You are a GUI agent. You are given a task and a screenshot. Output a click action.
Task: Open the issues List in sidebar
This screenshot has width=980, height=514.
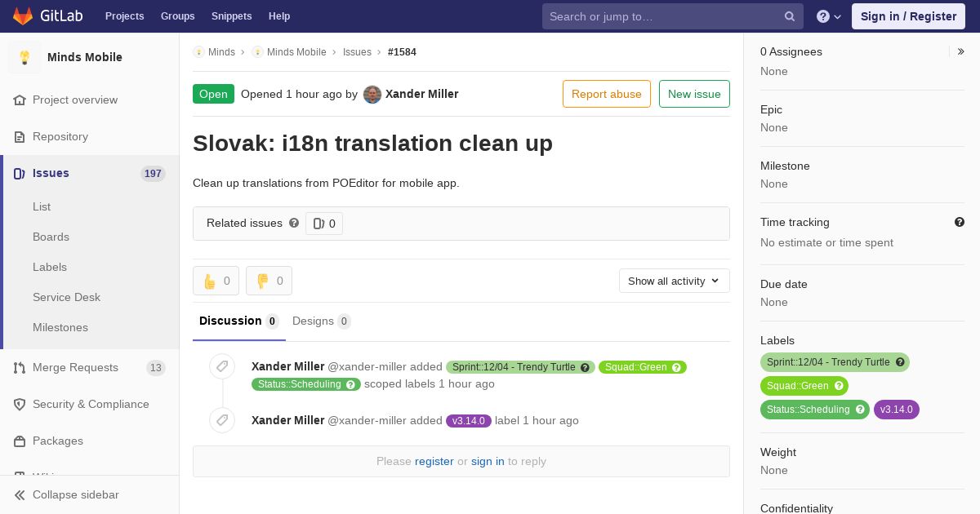pyautogui.click(x=42, y=206)
